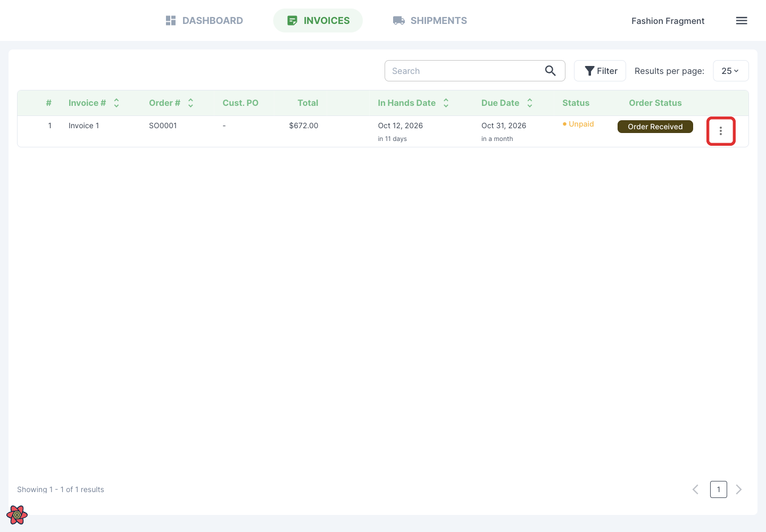Click the Oct 31, 2026 due date
Viewport: 766px width, 532px height.
(504, 126)
